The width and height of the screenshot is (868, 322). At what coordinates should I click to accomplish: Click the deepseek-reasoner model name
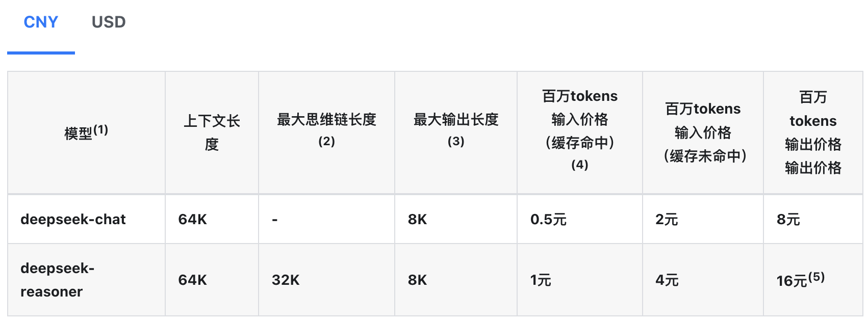click(x=57, y=280)
